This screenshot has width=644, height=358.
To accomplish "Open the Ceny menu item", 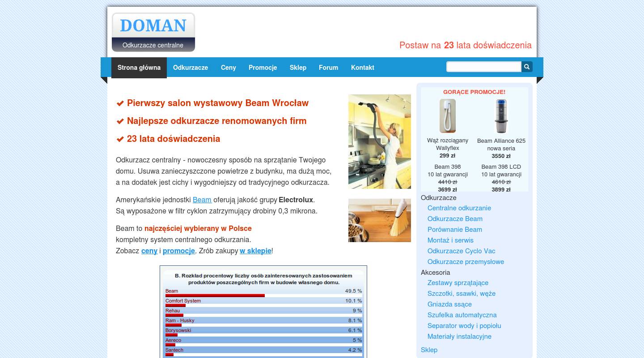I will tap(229, 68).
